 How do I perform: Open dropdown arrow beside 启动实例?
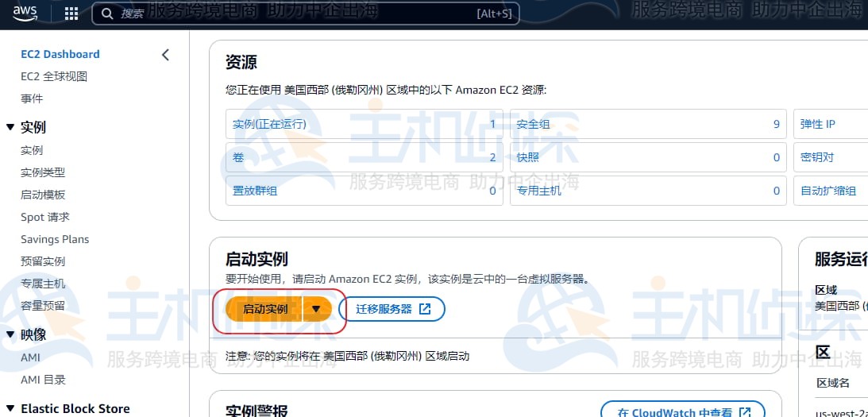click(x=316, y=309)
